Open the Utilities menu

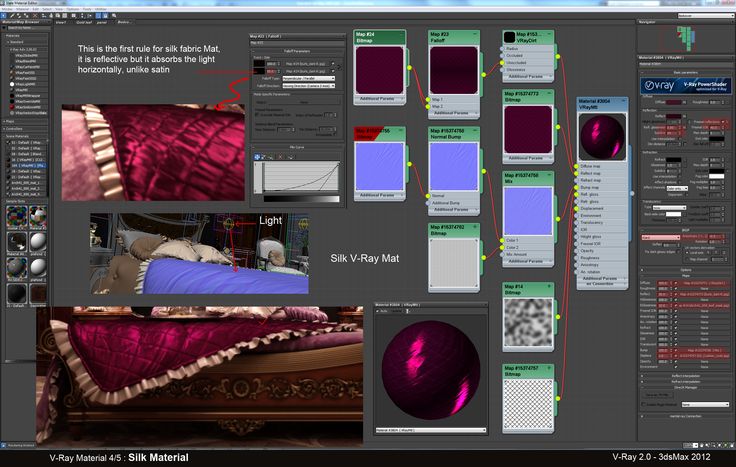(101, 9)
